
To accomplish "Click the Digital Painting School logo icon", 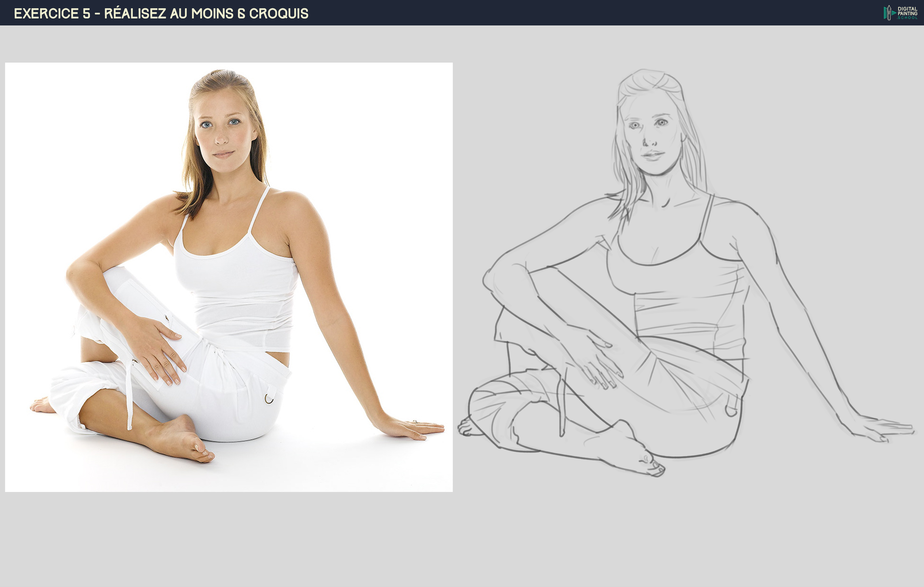I will 889,13.
